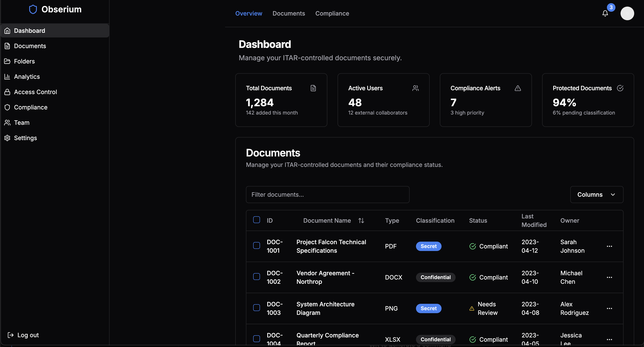Viewport: 644px width, 347px height.
Task: Open Settings via the gear icon
Action: tap(7, 138)
